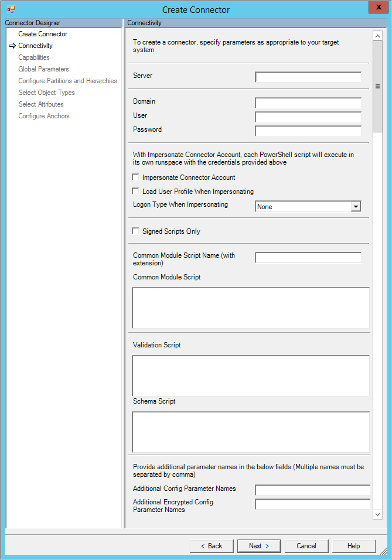
Task: Click the 'Provide additional parameter names' instruction text
Action: coord(248,471)
